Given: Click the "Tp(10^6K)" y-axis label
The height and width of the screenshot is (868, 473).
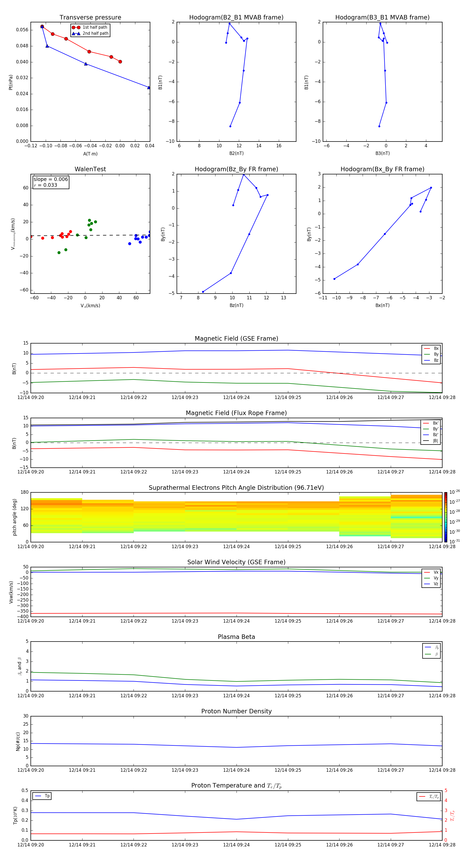Looking at the screenshot, I should point(15,815).
